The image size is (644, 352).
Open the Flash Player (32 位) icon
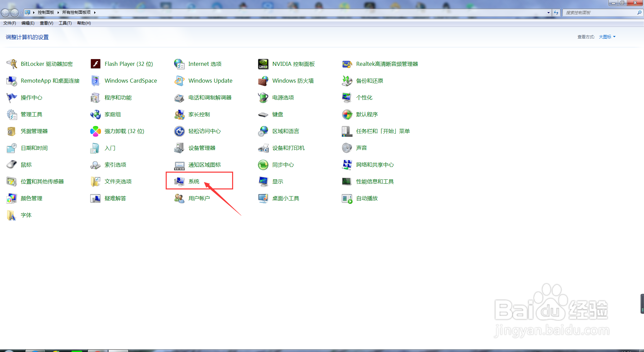[96, 64]
